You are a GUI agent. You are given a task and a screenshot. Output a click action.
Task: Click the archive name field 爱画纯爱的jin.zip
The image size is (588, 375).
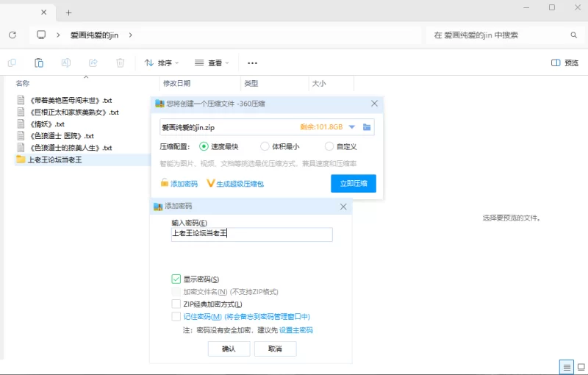[x=229, y=127]
